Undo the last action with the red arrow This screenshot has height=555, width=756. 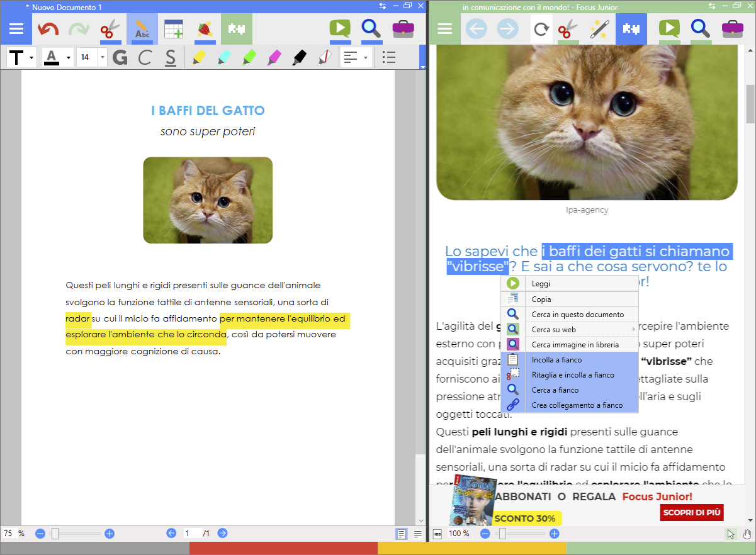48,29
